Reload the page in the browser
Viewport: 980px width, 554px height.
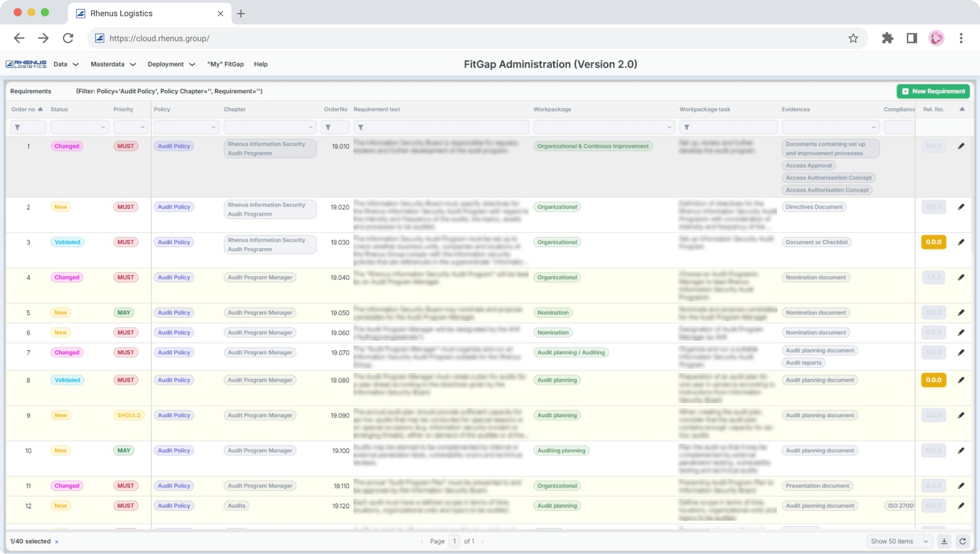coord(68,38)
